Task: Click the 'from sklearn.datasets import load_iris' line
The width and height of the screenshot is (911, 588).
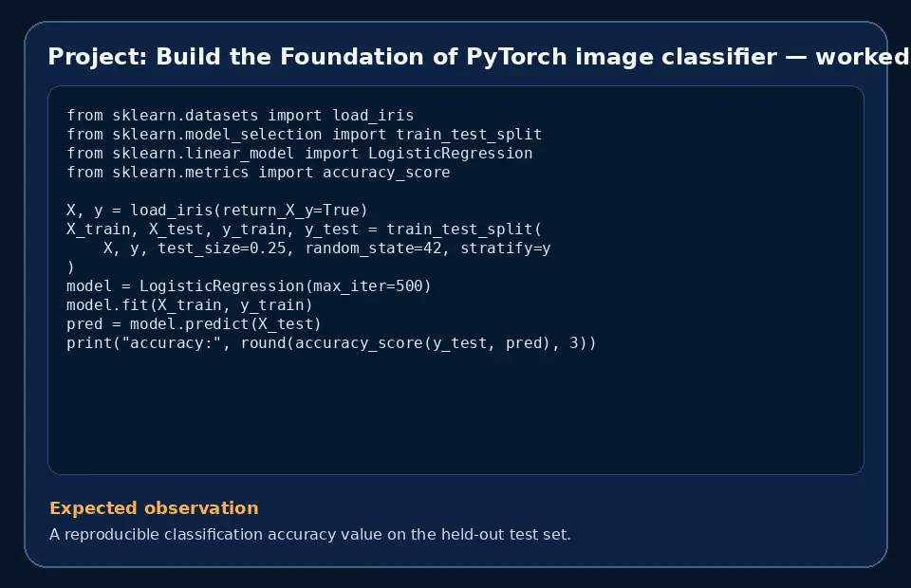Action: tap(240, 116)
